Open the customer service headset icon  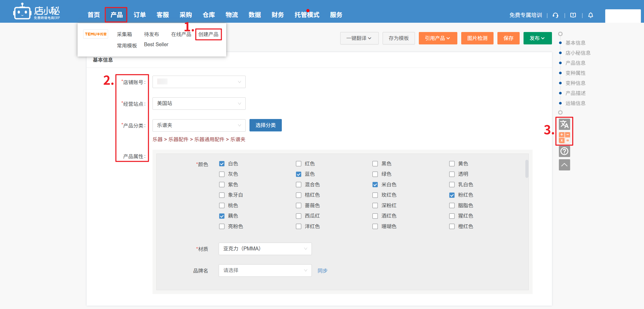[x=555, y=15]
